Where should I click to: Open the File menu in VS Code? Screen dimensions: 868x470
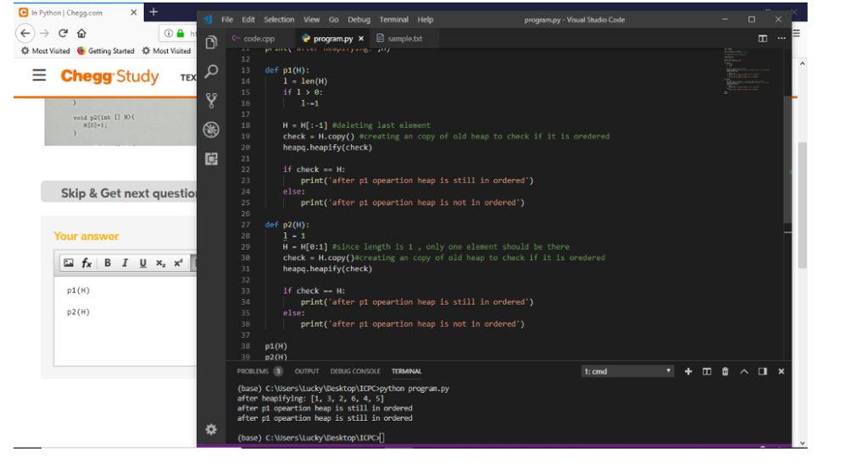[227, 19]
